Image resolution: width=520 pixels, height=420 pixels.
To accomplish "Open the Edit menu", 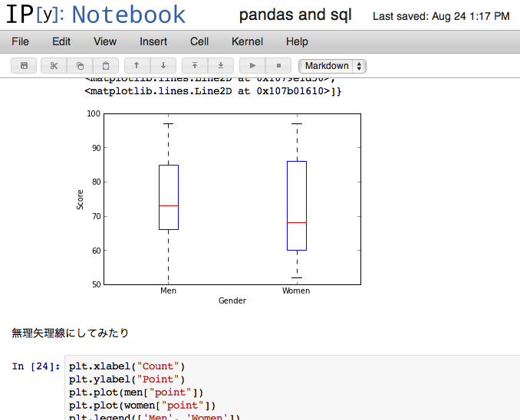I will coord(61,41).
